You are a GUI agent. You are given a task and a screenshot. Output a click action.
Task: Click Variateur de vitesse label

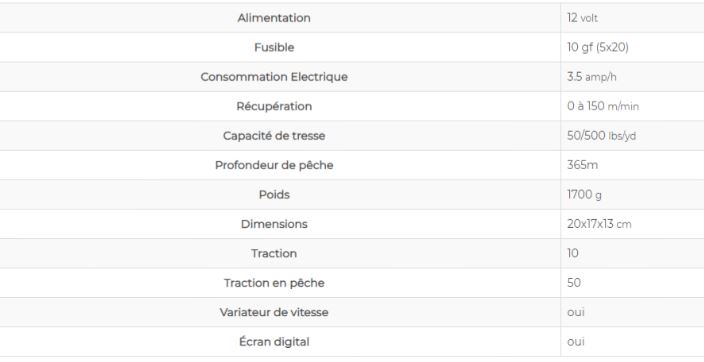[274, 312]
